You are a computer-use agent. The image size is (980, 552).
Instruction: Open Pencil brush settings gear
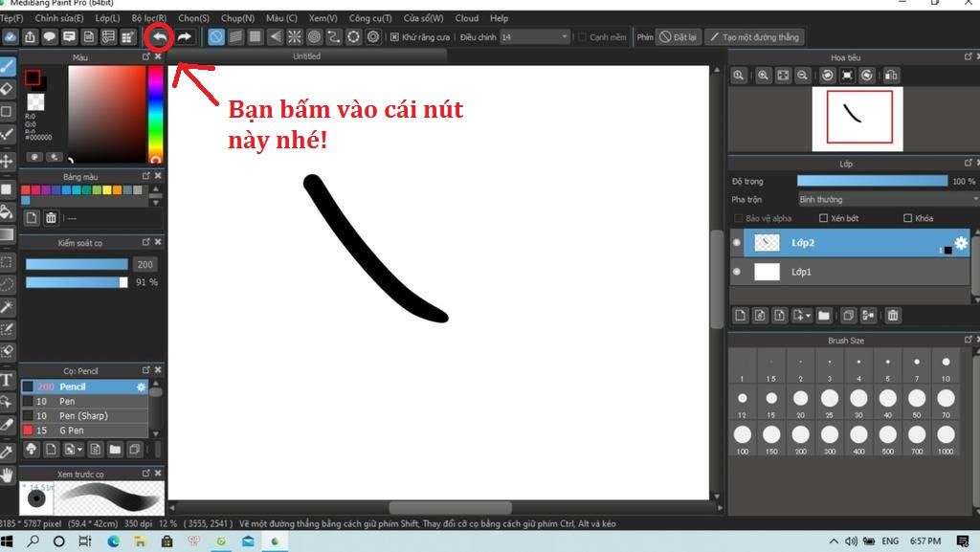pos(142,387)
